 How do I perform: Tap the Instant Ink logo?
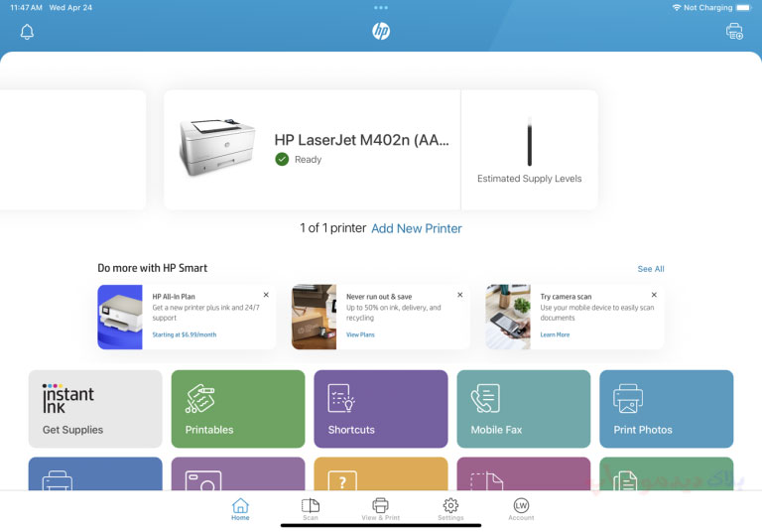click(68, 399)
